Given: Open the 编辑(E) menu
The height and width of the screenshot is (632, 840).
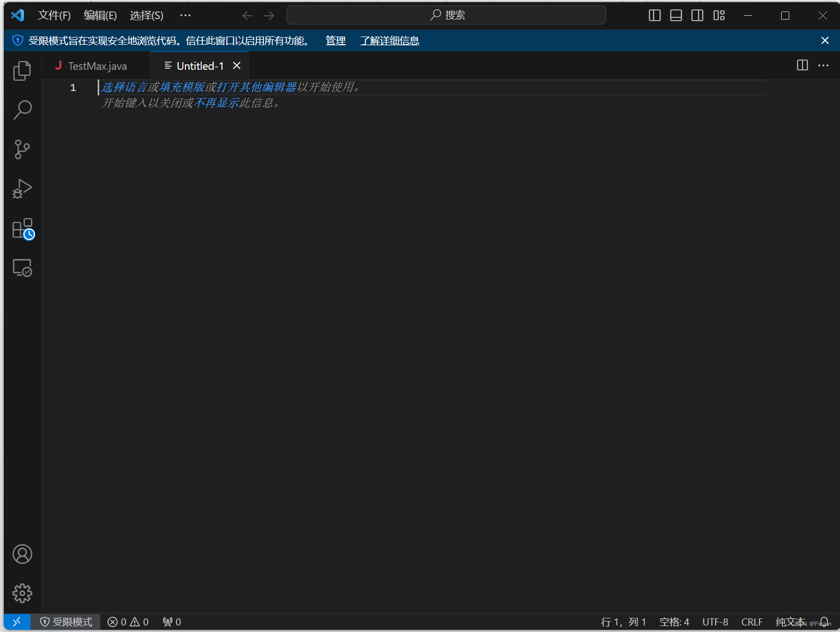Looking at the screenshot, I should (x=100, y=15).
